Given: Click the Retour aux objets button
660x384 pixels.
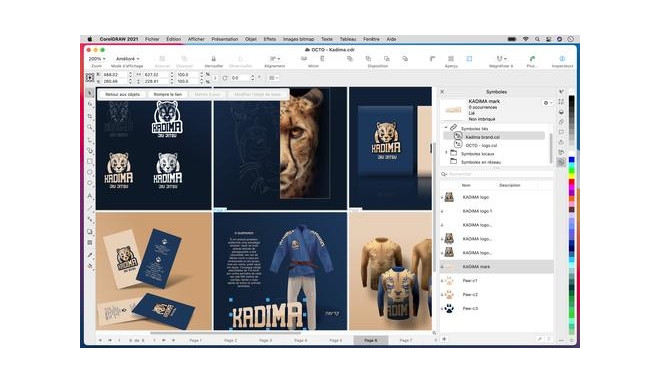Looking at the screenshot, I should click(122, 94).
